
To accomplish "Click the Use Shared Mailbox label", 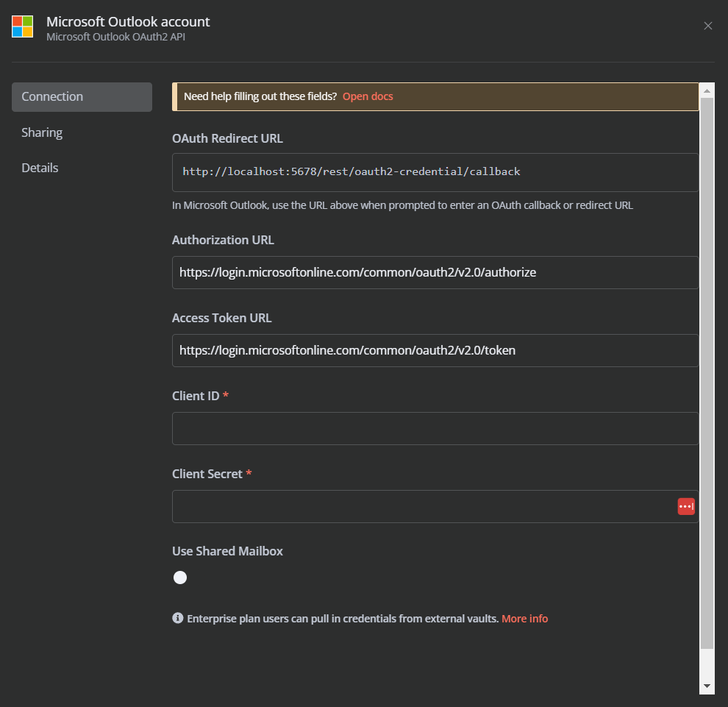I will (x=227, y=551).
